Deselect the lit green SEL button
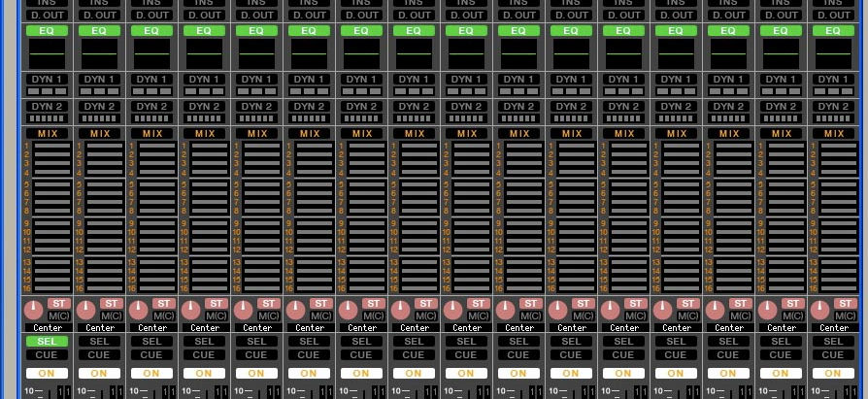 [47, 342]
